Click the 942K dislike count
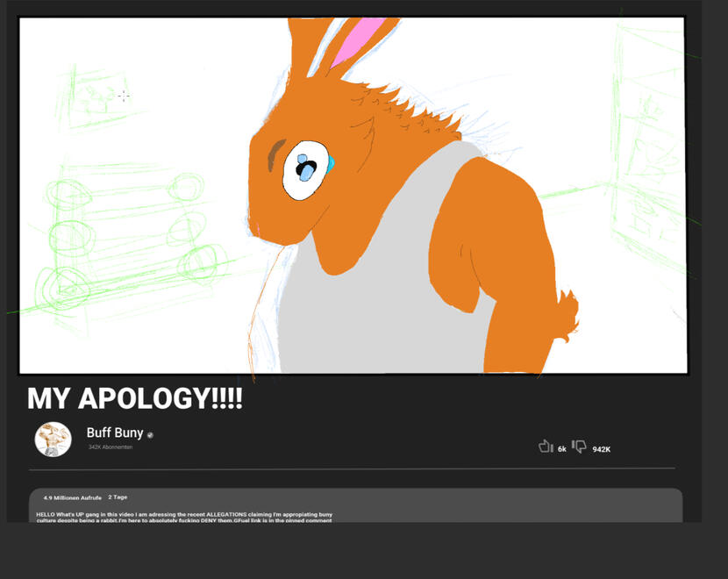 click(x=601, y=449)
